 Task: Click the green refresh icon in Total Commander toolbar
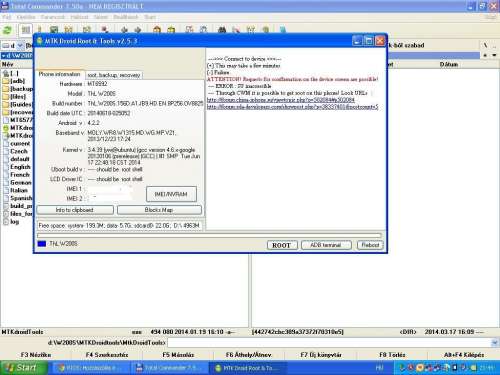point(7,31)
